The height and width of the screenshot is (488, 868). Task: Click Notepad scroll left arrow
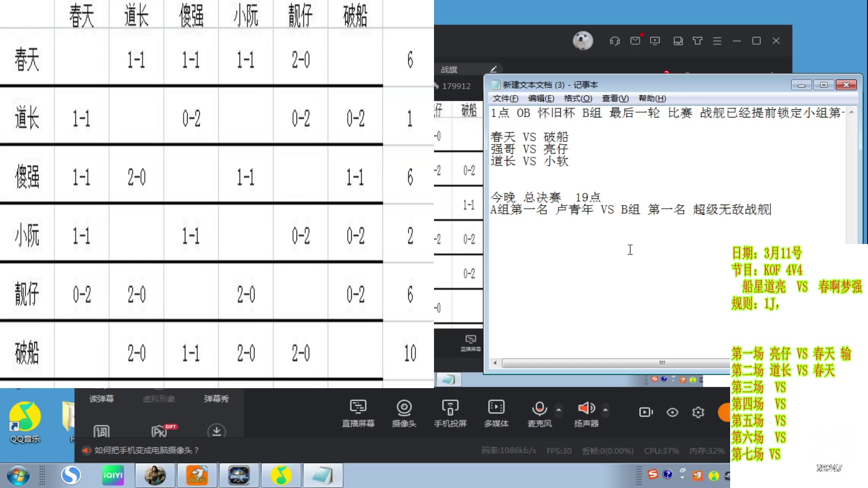click(x=495, y=363)
